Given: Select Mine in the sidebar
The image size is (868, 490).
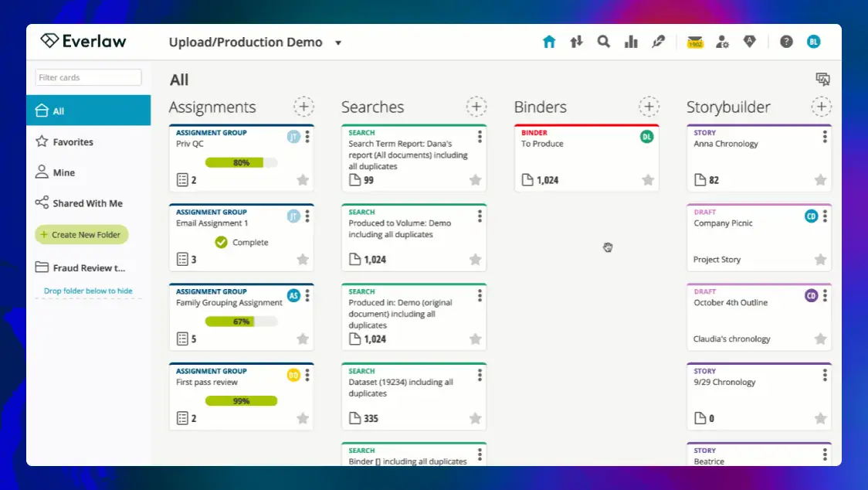Looking at the screenshot, I should click(89, 172).
